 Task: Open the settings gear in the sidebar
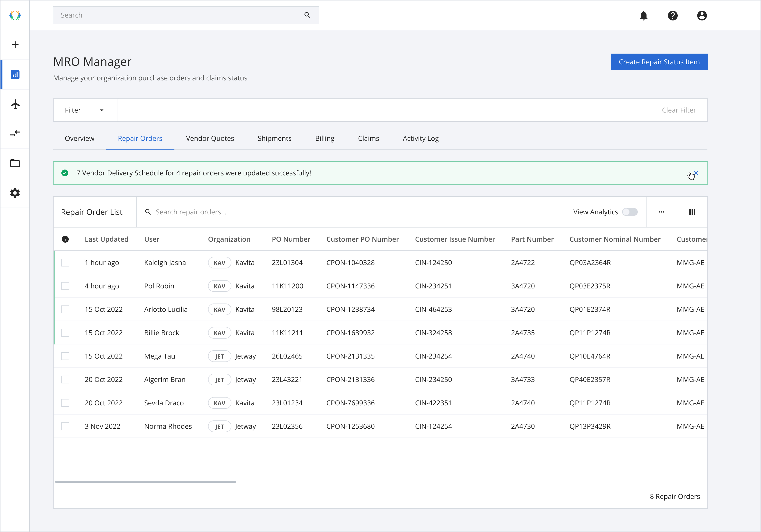click(15, 193)
